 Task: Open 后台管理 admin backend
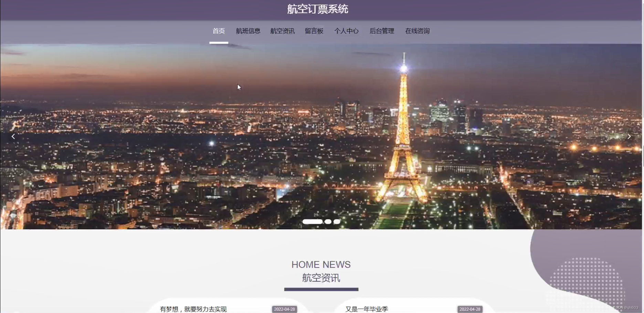[382, 31]
